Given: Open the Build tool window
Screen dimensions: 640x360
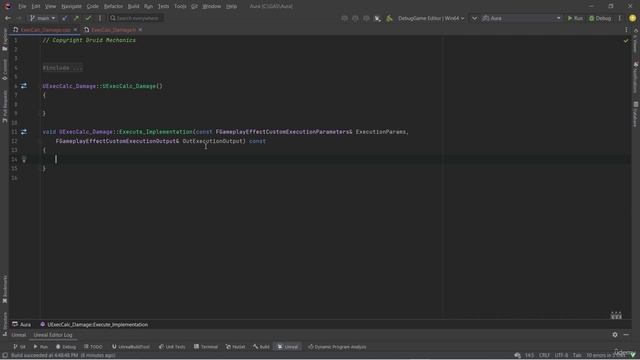Looking at the screenshot, I should (261, 347).
